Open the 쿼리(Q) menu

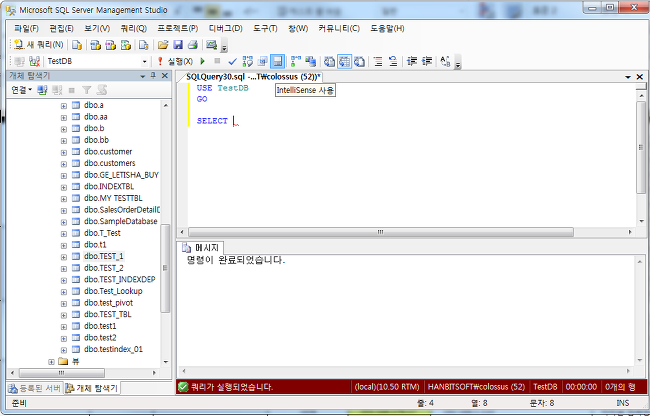point(133,29)
